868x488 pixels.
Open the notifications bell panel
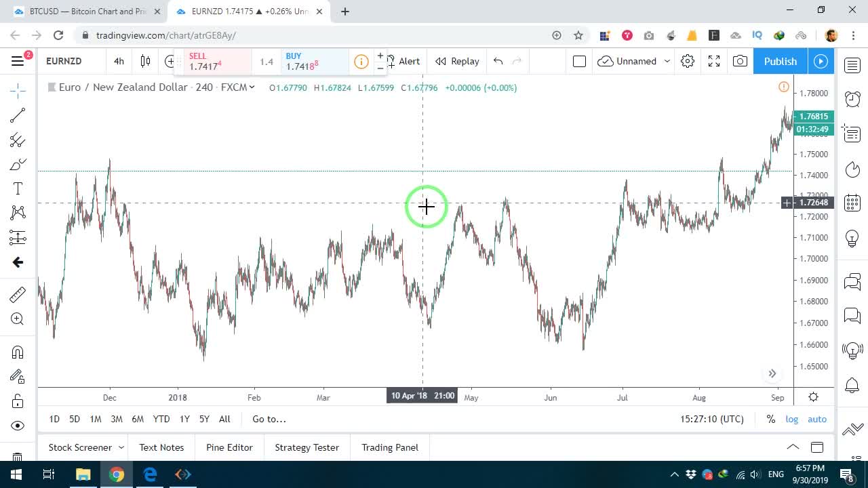click(852, 386)
